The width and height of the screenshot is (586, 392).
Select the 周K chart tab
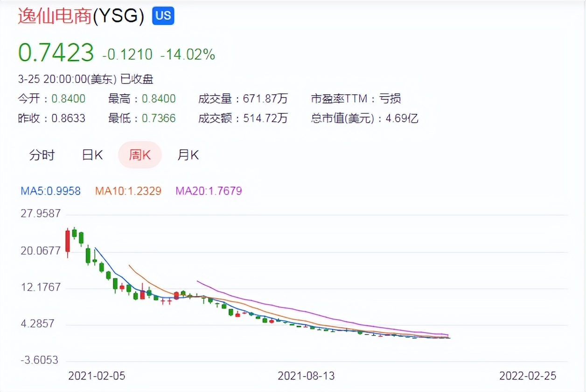(140, 155)
